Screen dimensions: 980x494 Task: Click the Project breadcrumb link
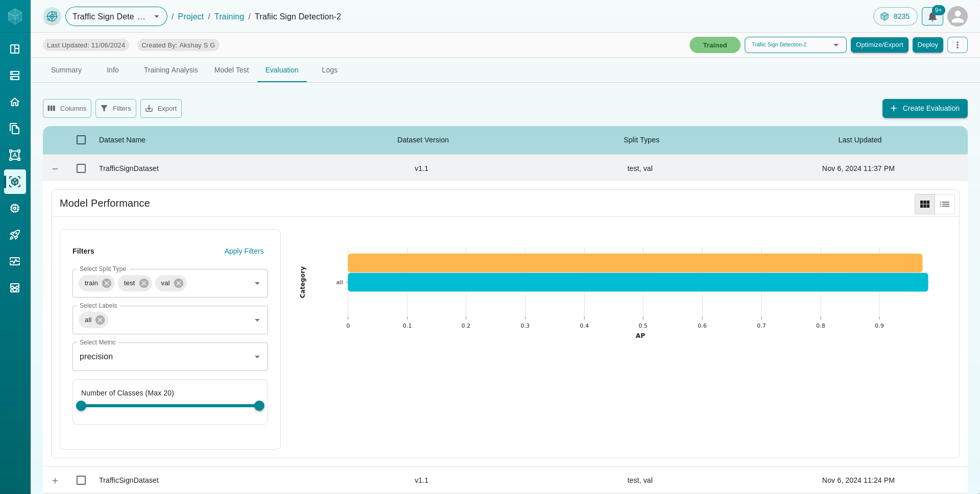(x=191, y=16)
